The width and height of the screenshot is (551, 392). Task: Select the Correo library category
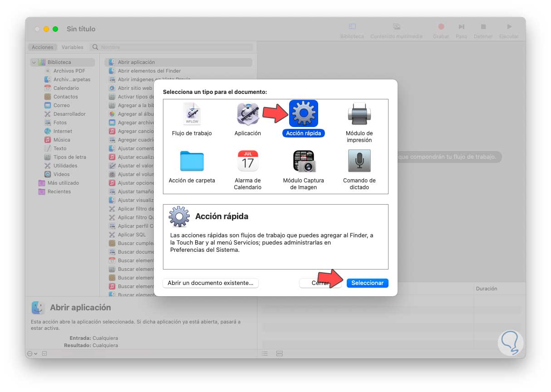62,105
